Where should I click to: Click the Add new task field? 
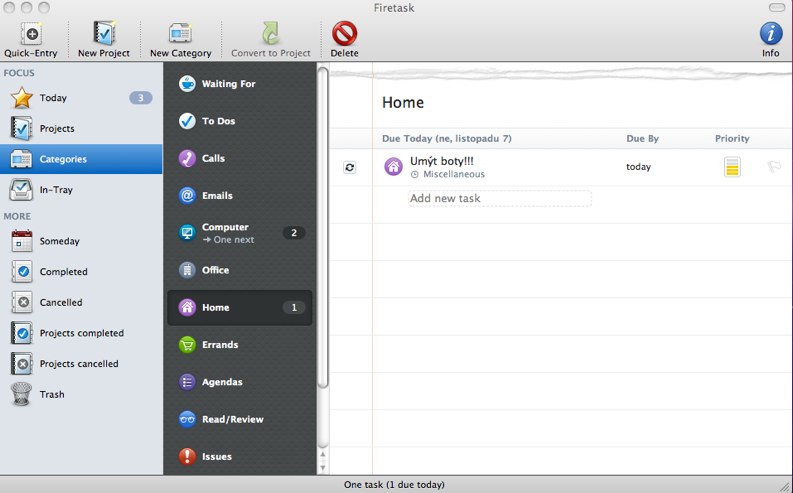[x=500, y=198]
